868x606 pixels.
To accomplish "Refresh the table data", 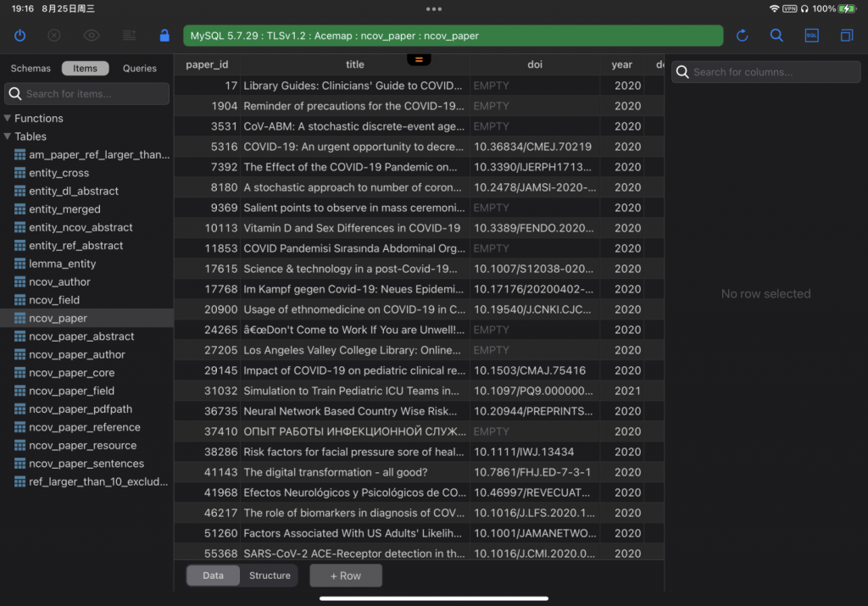I will (x=742, y=36).
